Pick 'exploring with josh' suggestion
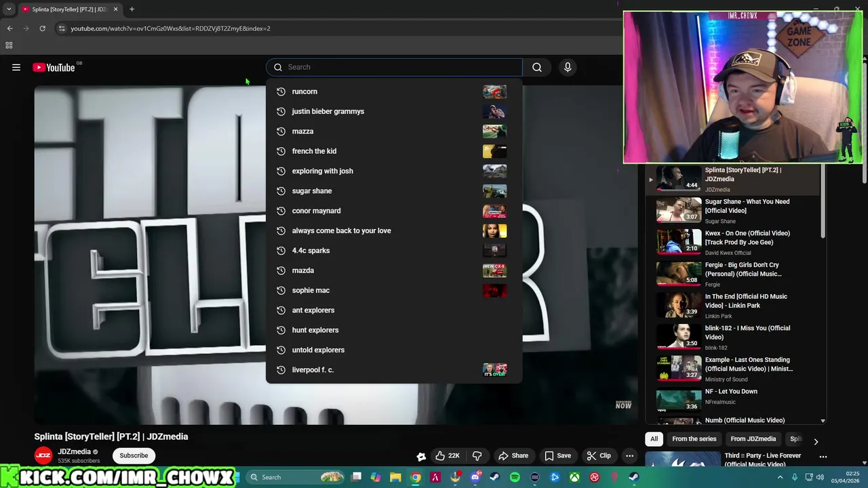 pyautogui.click(x=394, y=171)
